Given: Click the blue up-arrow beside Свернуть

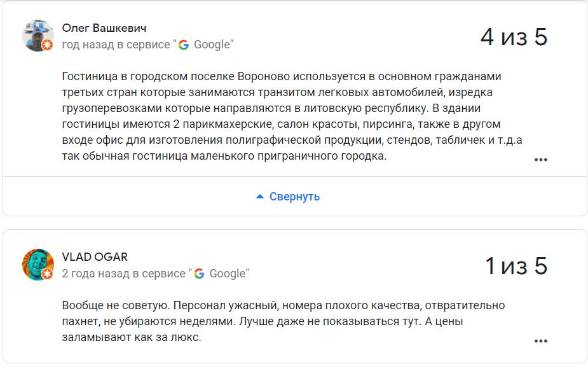Looking at the screenshot, I should pyautogui.click(x=259, y=197).
